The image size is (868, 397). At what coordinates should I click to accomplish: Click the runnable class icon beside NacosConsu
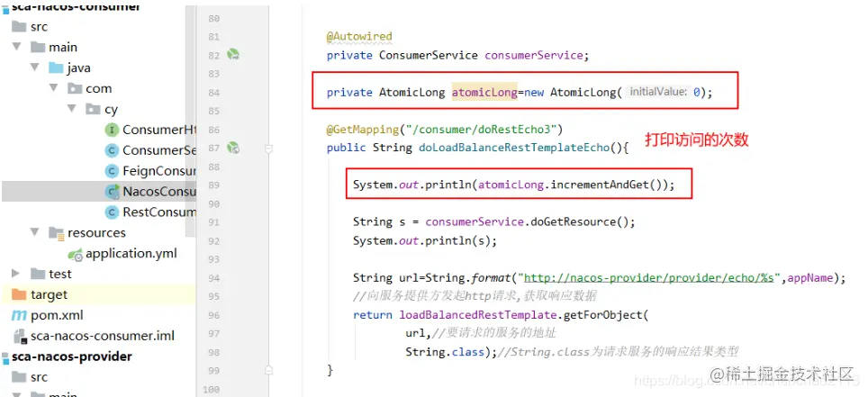pos(113,192)
